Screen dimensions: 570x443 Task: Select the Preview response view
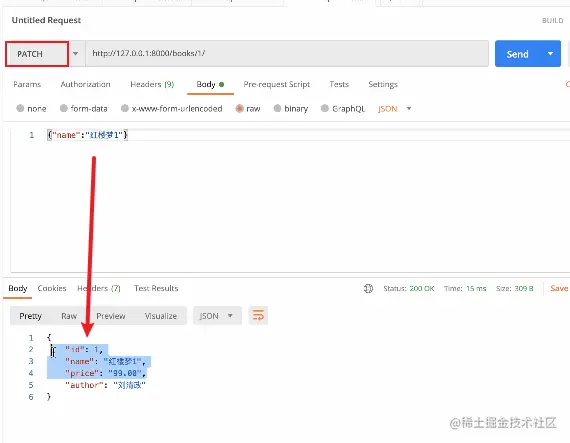(111, 316)
